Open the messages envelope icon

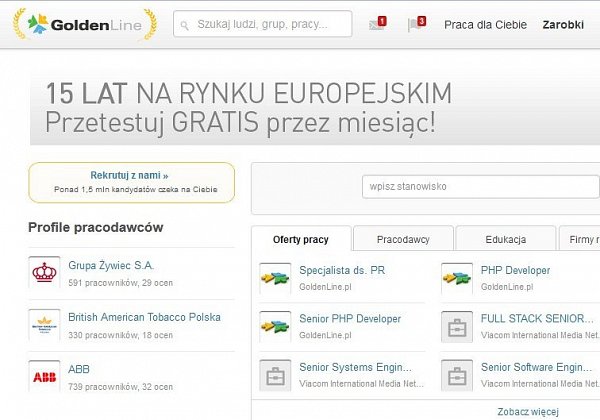pyautogui.click(x=377, y=24)
